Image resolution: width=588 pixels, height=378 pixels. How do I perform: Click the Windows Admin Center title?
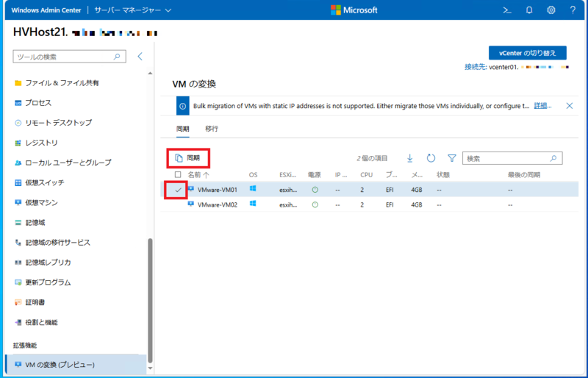point(46,10)
